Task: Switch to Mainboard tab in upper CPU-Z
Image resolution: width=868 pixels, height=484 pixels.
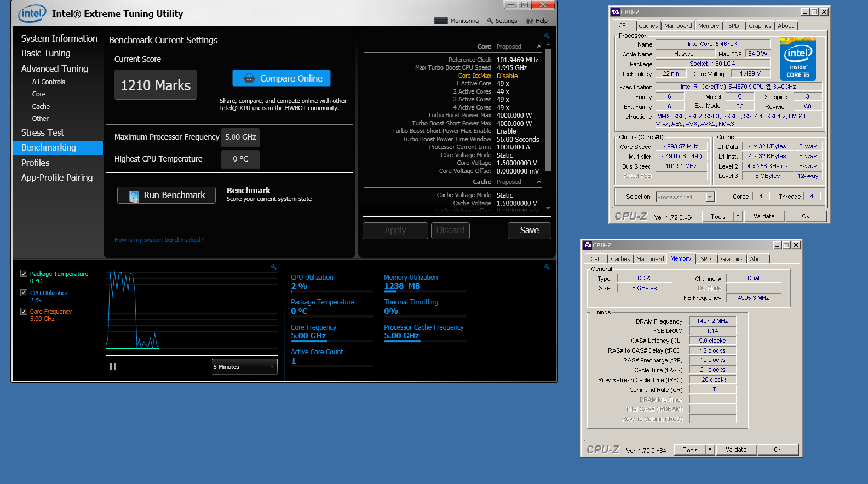Action: click(678, 26)
